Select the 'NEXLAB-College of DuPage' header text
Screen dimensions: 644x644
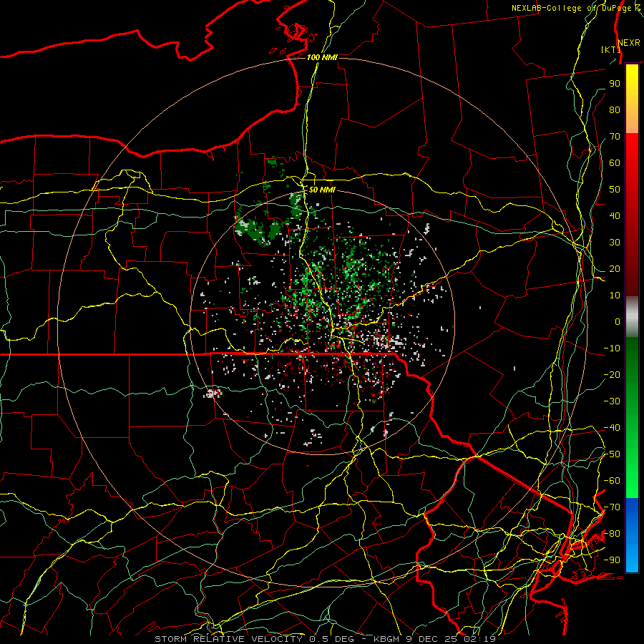(573, 8)
